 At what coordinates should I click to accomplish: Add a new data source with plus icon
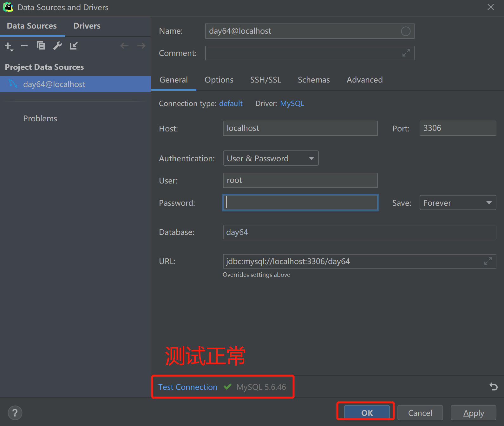coord(9,46)
